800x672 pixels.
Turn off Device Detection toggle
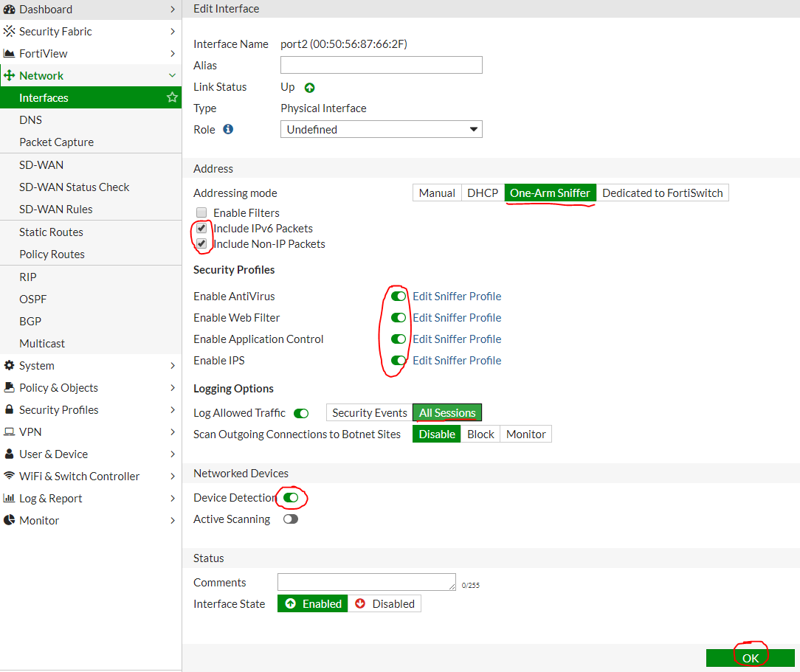point(291,498)
